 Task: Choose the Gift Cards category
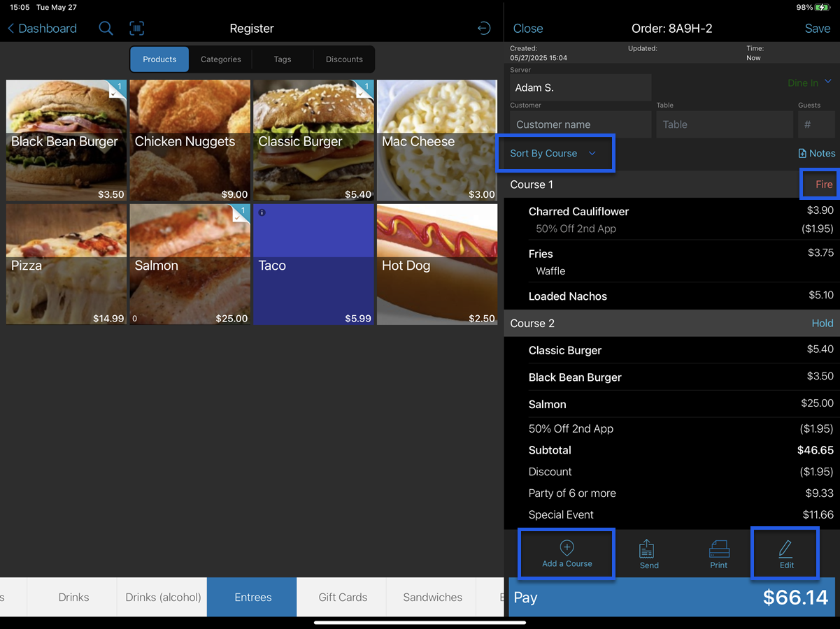click(x=343, y=598)
